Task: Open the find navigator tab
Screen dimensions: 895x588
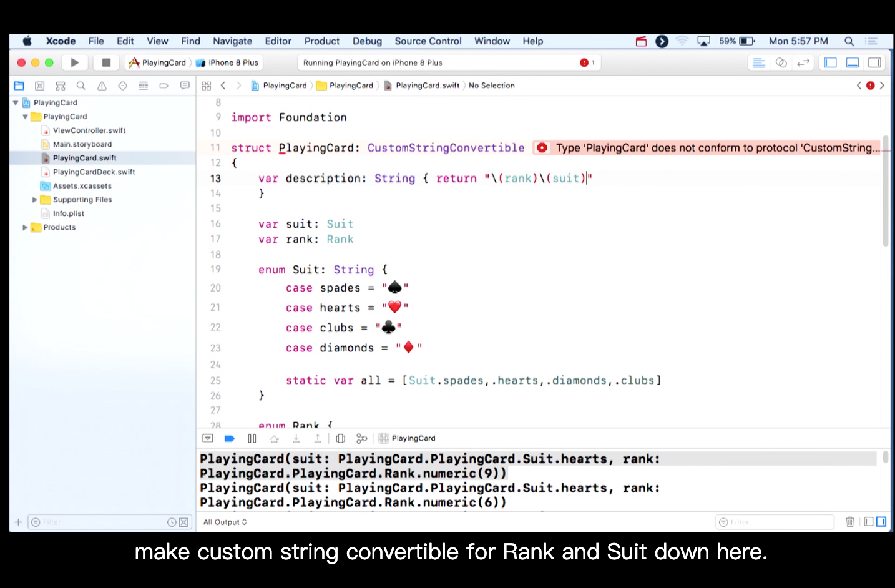Action: pos(81,86)
